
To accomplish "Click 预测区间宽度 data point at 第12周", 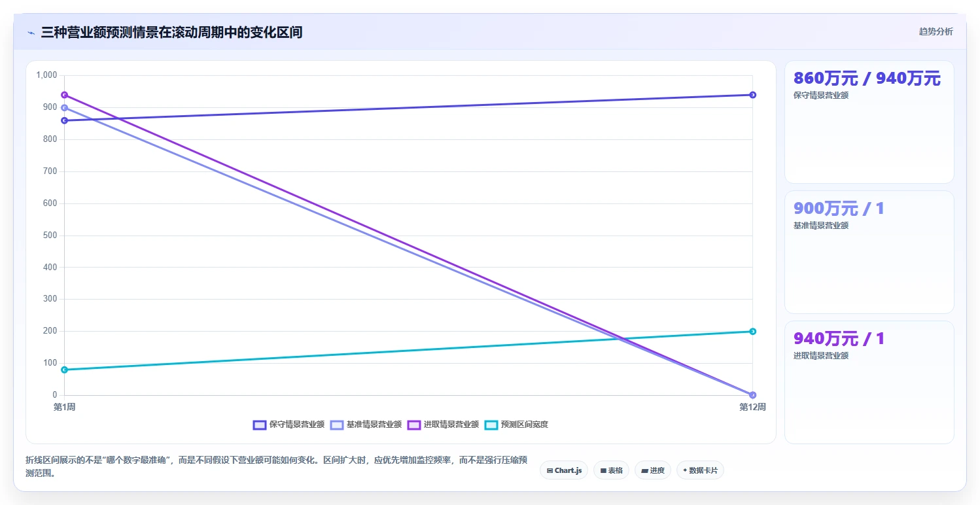I will (752, 331).
